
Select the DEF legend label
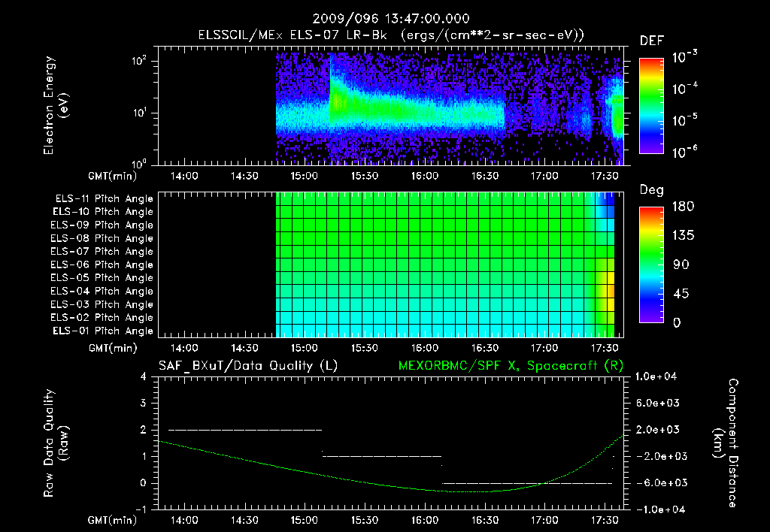click(652, 41)
